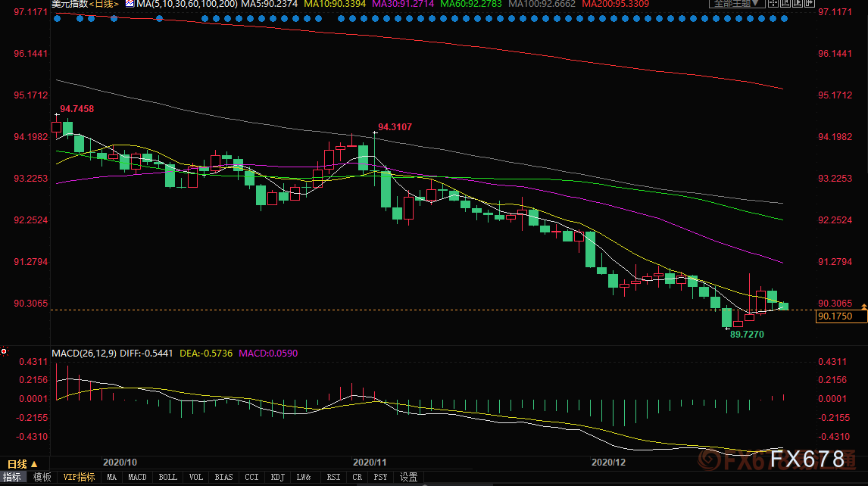The width and height of the screenshot is (868, 486).
Task: Click the current price label 90.1750
Action: 835,316
